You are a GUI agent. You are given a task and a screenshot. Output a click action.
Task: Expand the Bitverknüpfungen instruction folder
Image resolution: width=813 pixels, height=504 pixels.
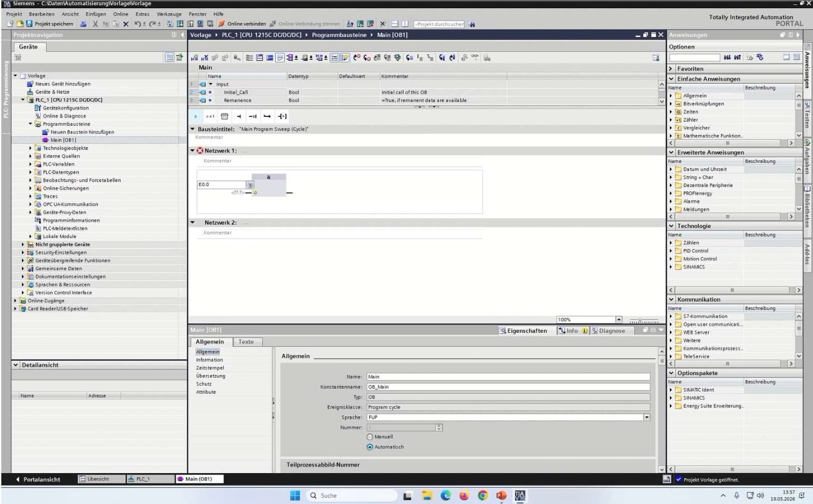coord(671,104)
